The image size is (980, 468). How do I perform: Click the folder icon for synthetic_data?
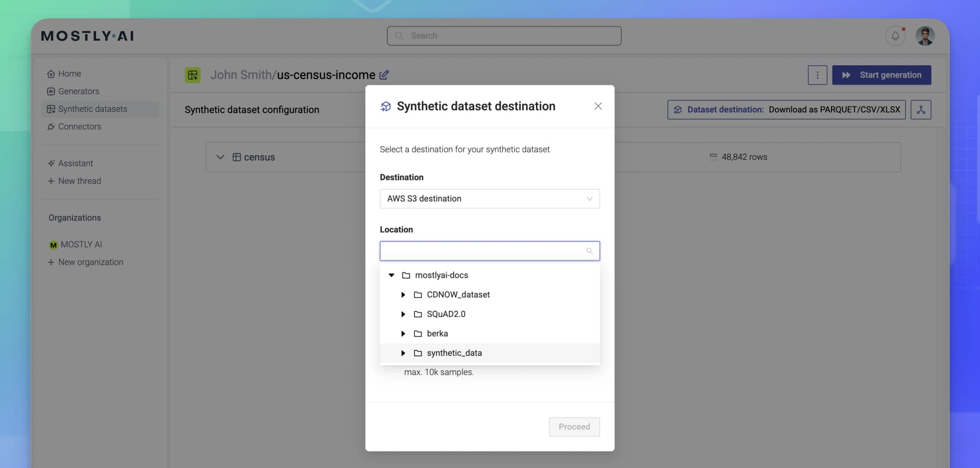tap(418, 353)
